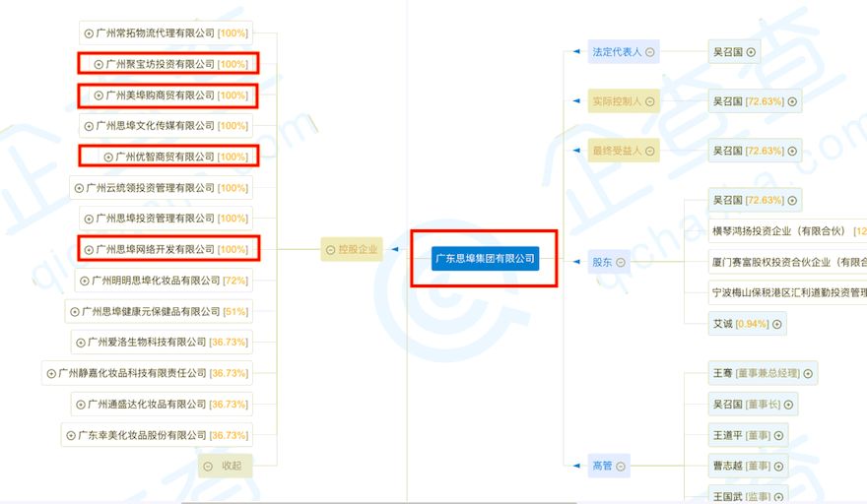Image resolution: width=867 pixels, height=504 pixels.
Task: Expand the 曹志越 [董事] node icon
Action: point(778,467)
